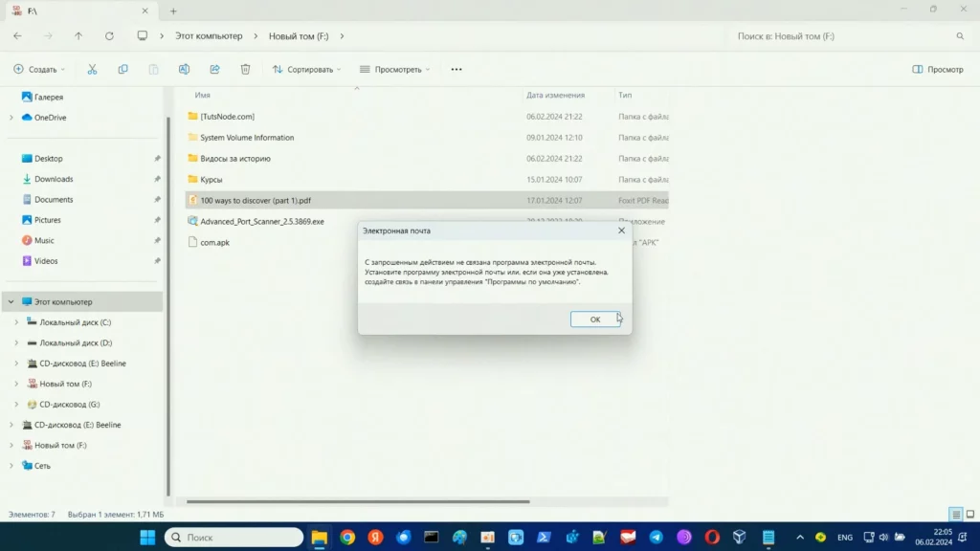Close the F:\ tab
This screenshot has width=980, height=551.
click(145, 11)
